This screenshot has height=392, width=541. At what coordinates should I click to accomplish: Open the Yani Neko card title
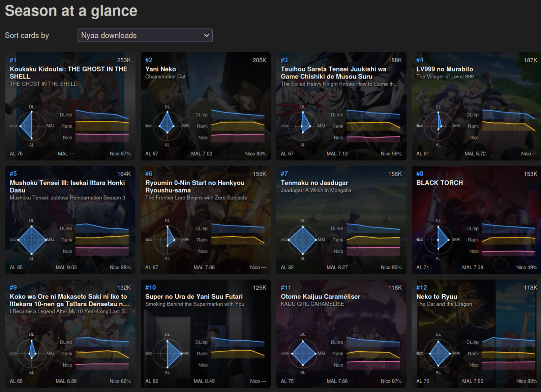click(x=160, y=69)
